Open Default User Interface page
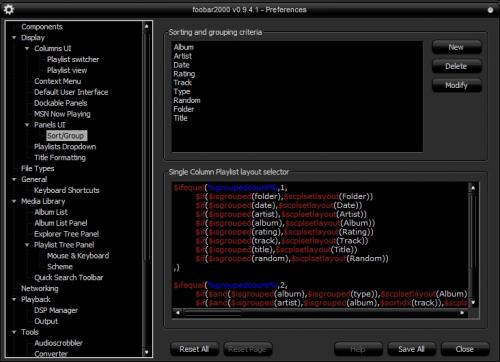Image resolution: width=500 pixels, height=362 pixels. [x=71, y=92]
